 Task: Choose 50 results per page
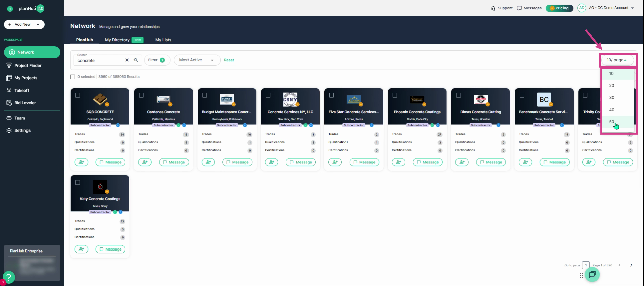pos(618,122)
